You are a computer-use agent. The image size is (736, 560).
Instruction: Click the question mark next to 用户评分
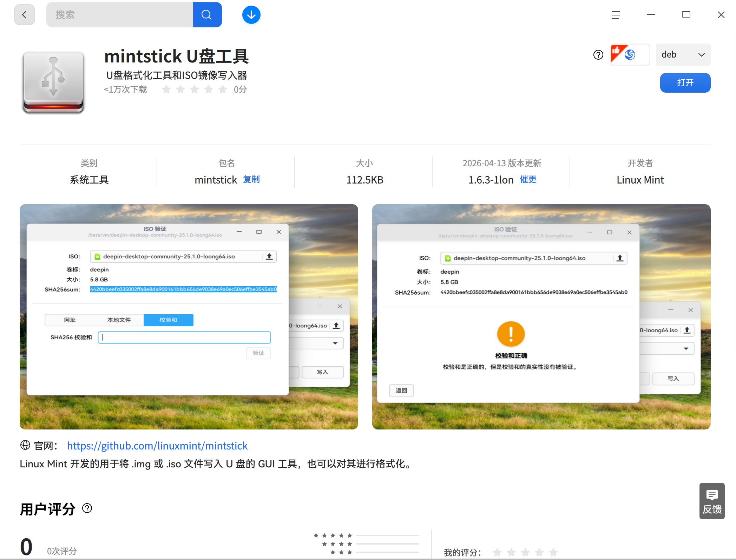(x=87, y=508)
